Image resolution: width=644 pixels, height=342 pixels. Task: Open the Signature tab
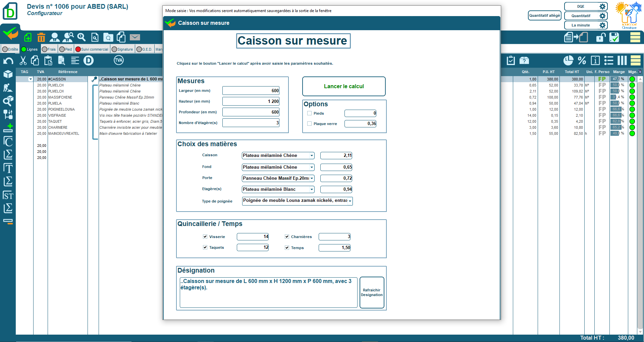coord(122,49)
